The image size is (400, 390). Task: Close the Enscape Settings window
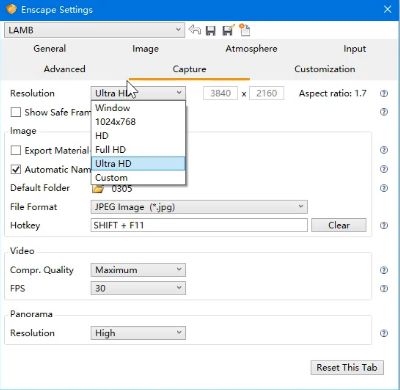tap(388, 9)
